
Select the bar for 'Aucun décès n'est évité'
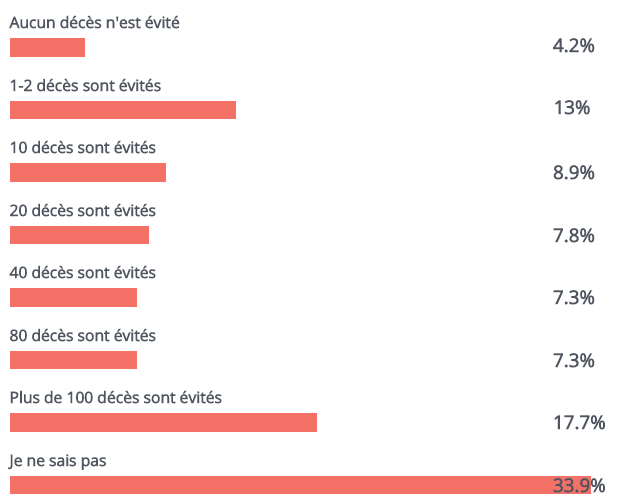click(47, 48)
